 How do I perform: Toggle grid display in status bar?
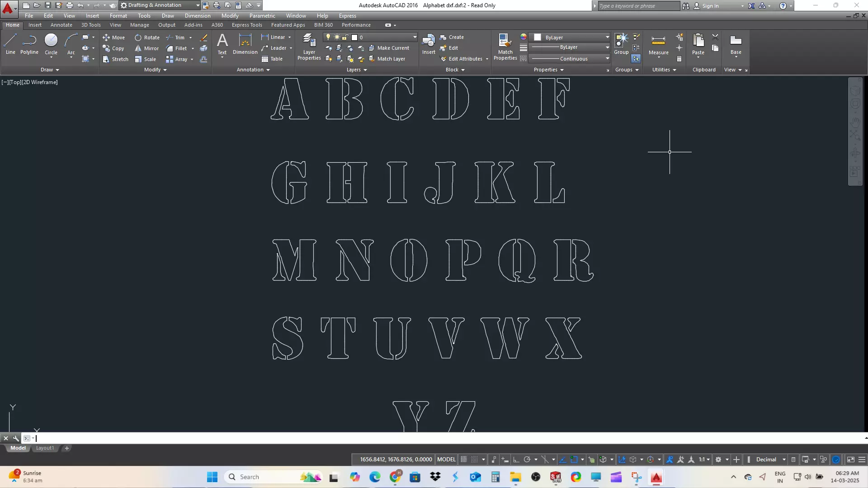464,460
